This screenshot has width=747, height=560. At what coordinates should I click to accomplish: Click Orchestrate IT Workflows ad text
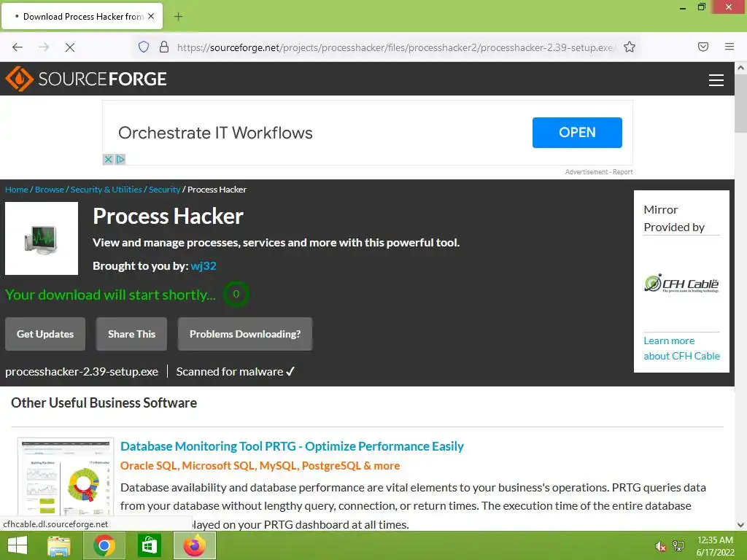click(215, 133)
